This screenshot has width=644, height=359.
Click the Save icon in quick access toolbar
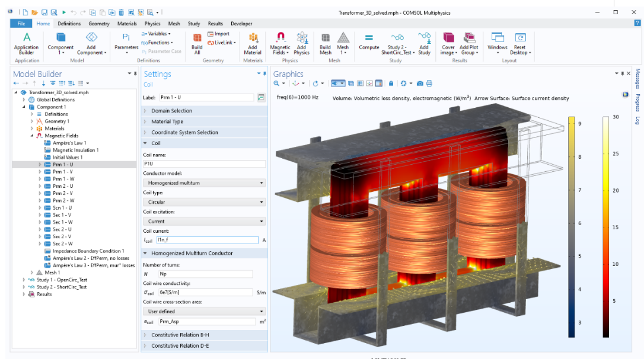coord(44,12)
